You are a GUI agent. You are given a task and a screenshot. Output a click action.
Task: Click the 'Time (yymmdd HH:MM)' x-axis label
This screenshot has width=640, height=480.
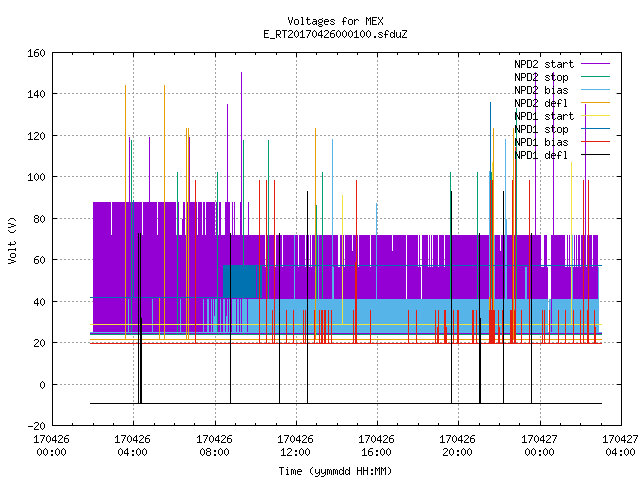coord(335,471)
